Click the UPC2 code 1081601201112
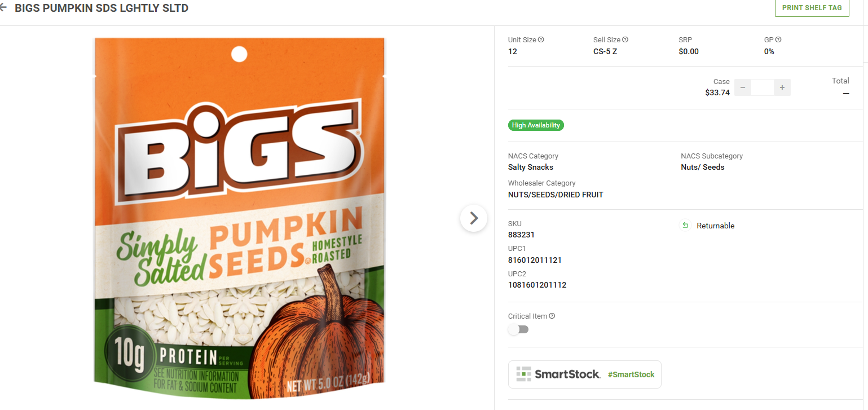868x410 pixels. point(537,285)
